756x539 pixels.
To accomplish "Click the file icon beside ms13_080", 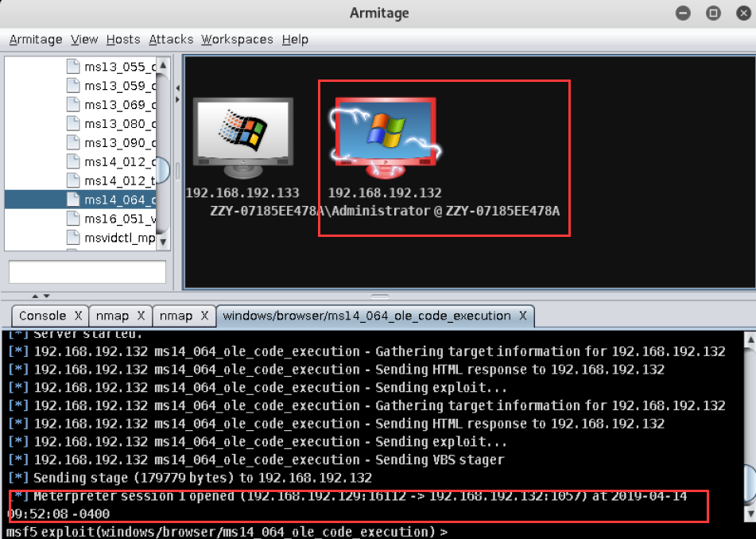I will [73, 123].
